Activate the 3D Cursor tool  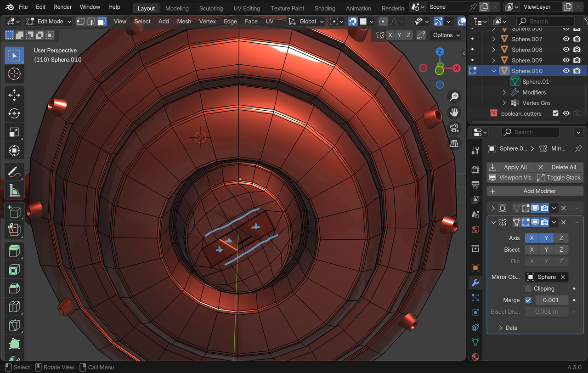[x=14, y=73]
